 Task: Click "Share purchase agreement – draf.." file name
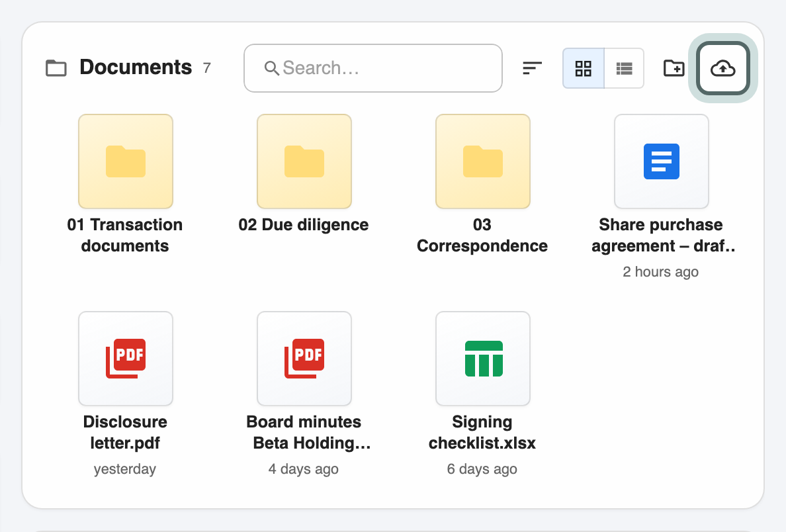pos(663,235)
